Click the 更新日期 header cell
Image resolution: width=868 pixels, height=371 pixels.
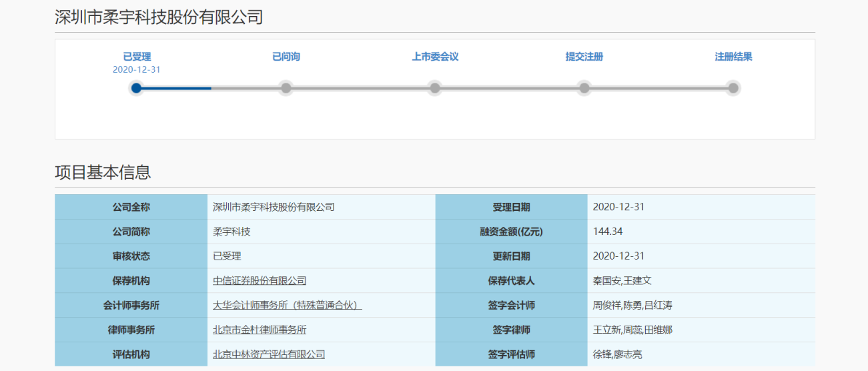click(x=512, y=256)
